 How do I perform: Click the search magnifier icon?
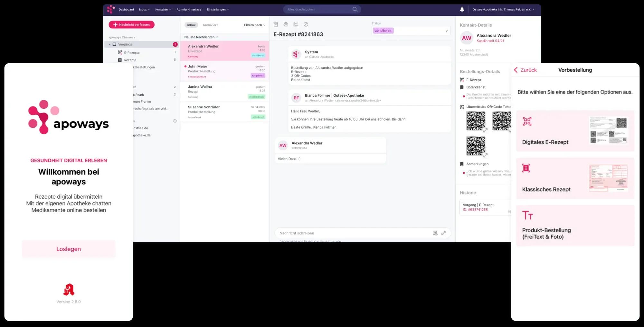point(355,9)
